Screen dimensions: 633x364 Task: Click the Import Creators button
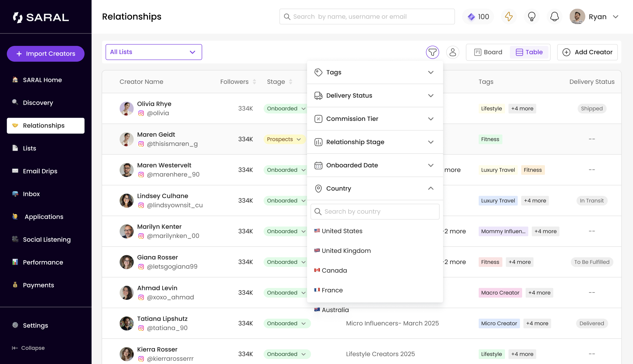coord(46,54)
